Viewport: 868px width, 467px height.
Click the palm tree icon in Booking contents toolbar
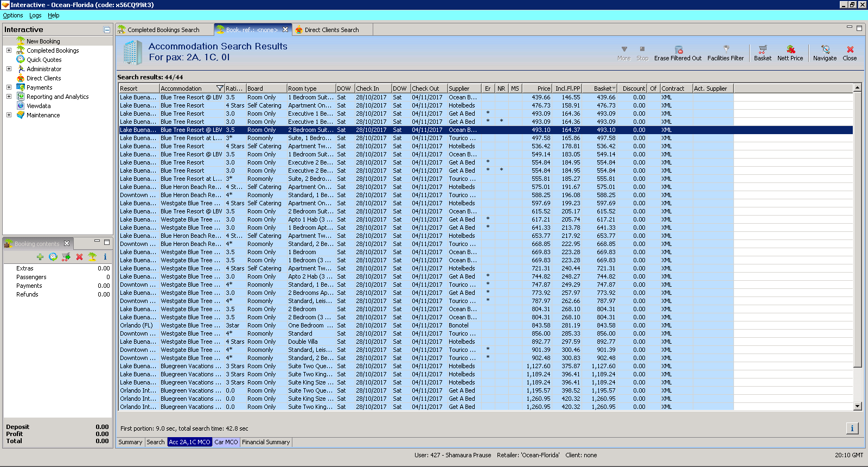pyautogui.click(x=92, y=257)
